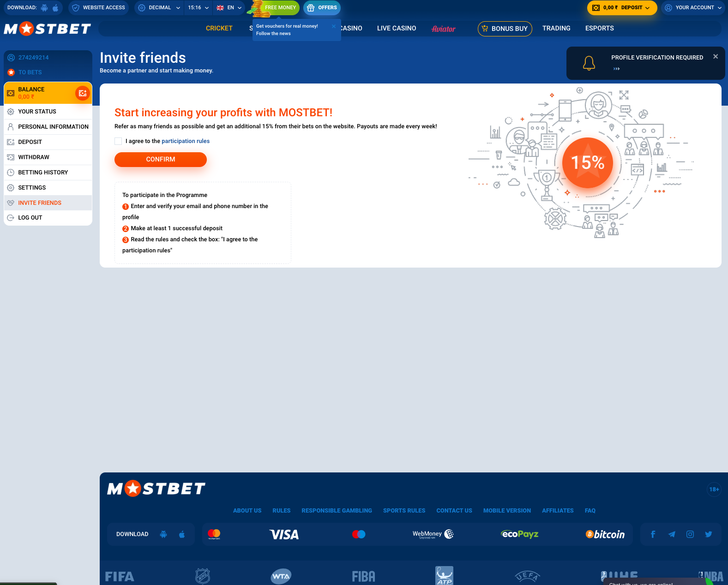Dismiss the profile verification notice
Screen dimensions: 728x585
(x=716, y=56)
